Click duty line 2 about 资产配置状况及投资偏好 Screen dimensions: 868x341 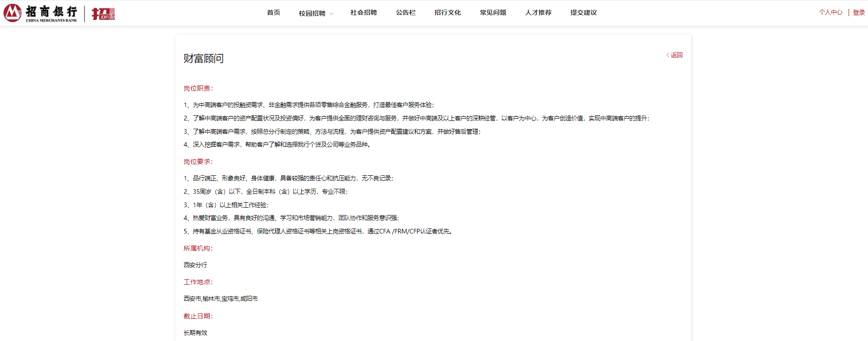417,118
